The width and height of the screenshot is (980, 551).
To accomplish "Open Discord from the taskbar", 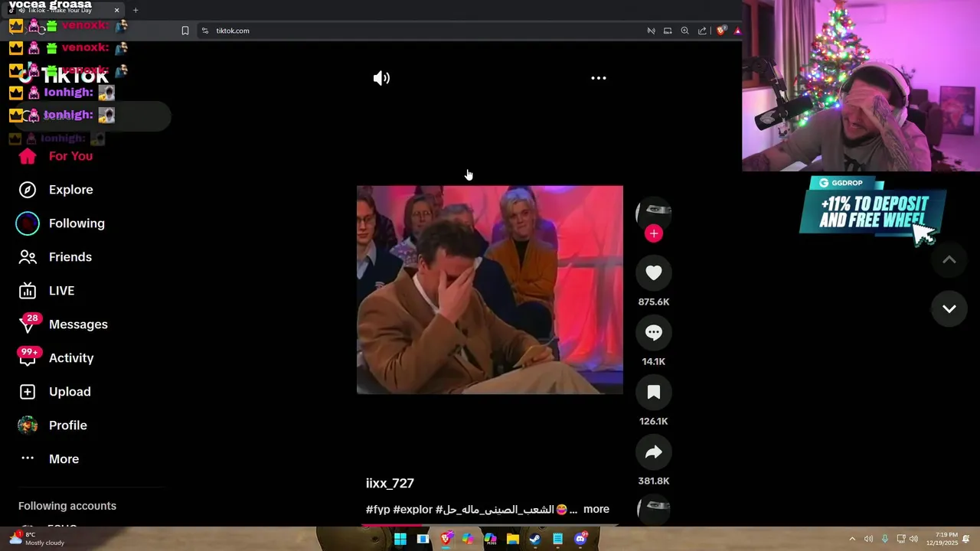I will click(x=580, y=539).
